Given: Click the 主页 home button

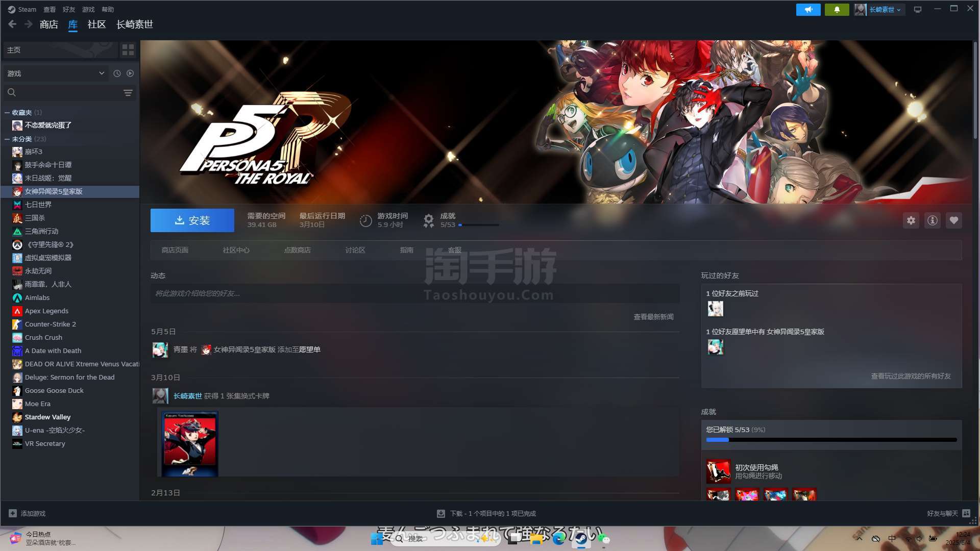Looking at the screenshot, I should pos(60,49).
